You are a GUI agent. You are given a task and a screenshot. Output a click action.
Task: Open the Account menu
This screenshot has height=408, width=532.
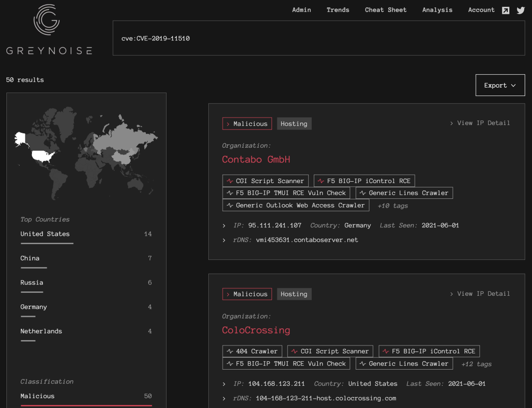[481, 10]
